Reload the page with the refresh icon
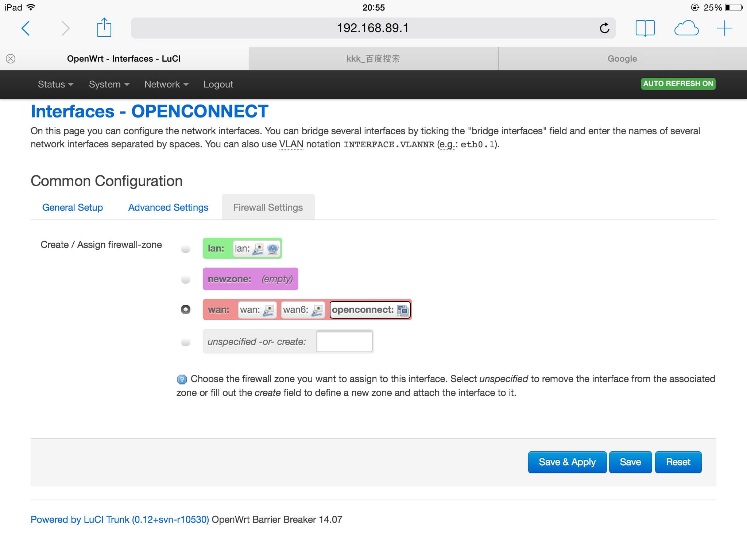 pos(604,28)
